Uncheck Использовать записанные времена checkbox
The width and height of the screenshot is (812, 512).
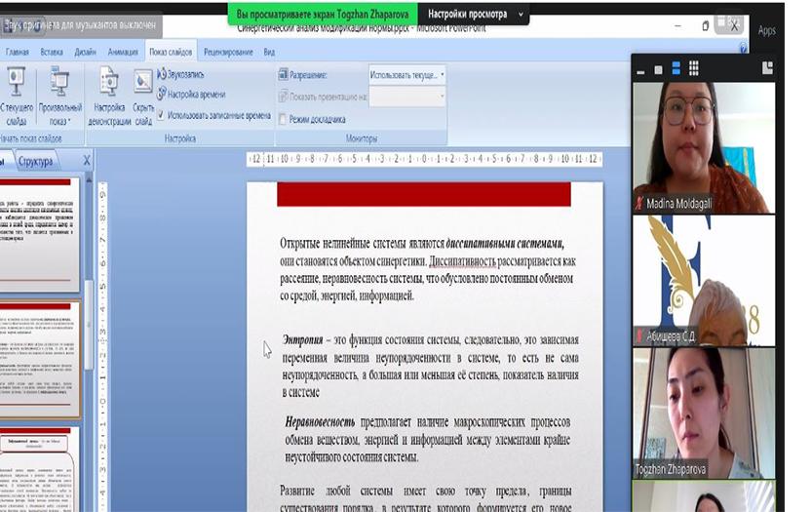click(x=161, y=115)
